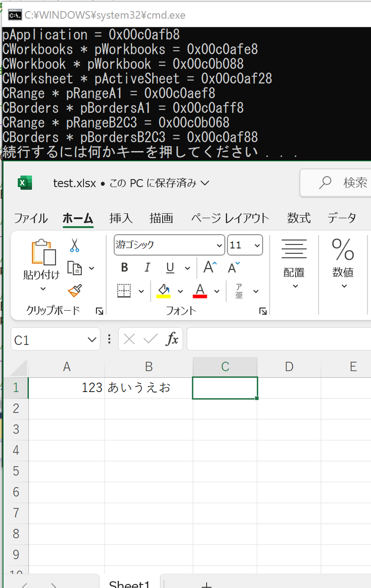Open underline style dropdown arrow
Image resolution: width=371 pixels, height=588 pixels.
187,268
